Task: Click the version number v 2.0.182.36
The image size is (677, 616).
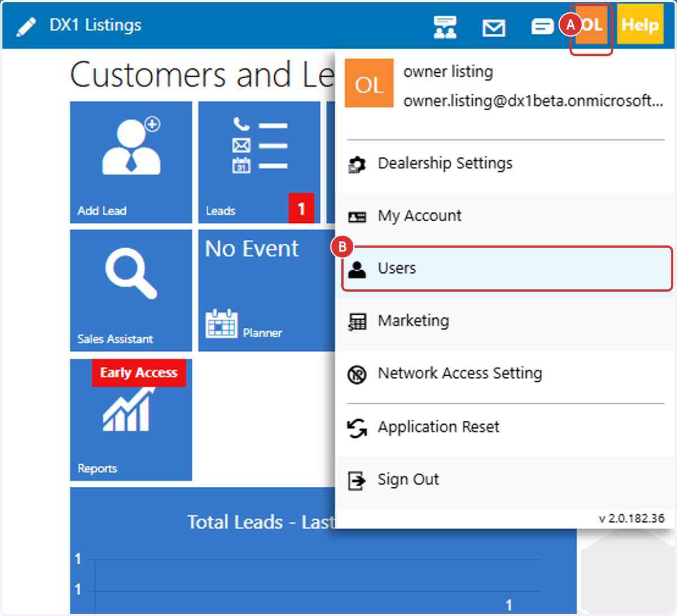Action: 632,518
